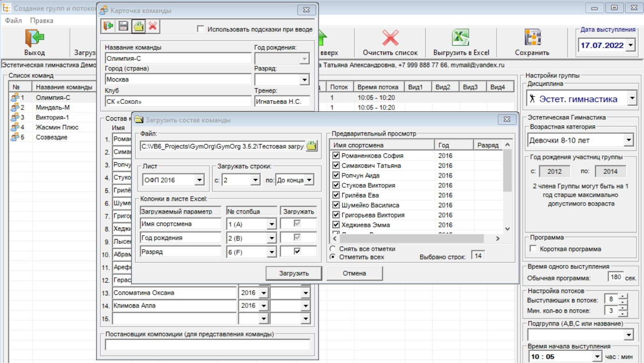Image resolution: width=644 pixels, height=363 pixels.
Task: Click exit door icon in team card toolbar
Action: tap(108, 26)
